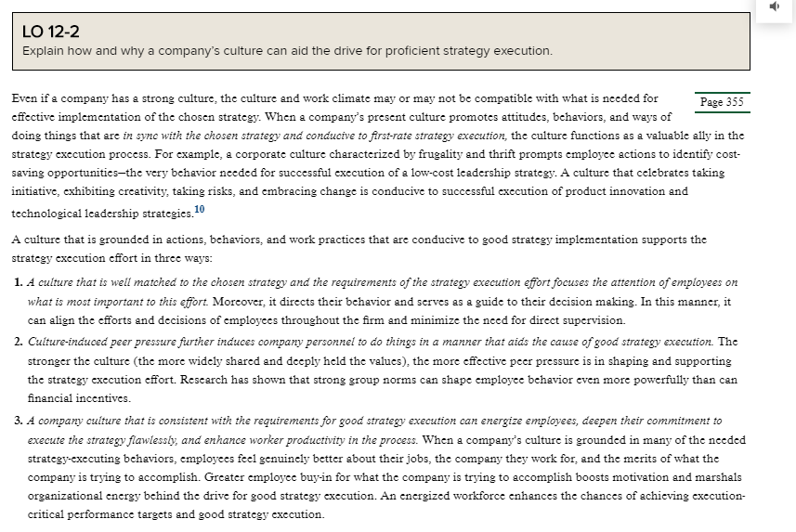Click paragraph beginning 'Even if a company'

click(x=378, y=156)
